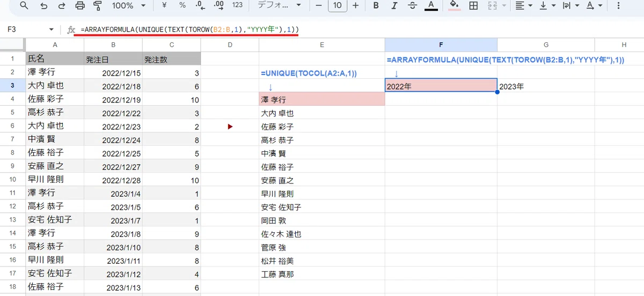
Task: Increase font size with plus button
Action: [355, 6]
